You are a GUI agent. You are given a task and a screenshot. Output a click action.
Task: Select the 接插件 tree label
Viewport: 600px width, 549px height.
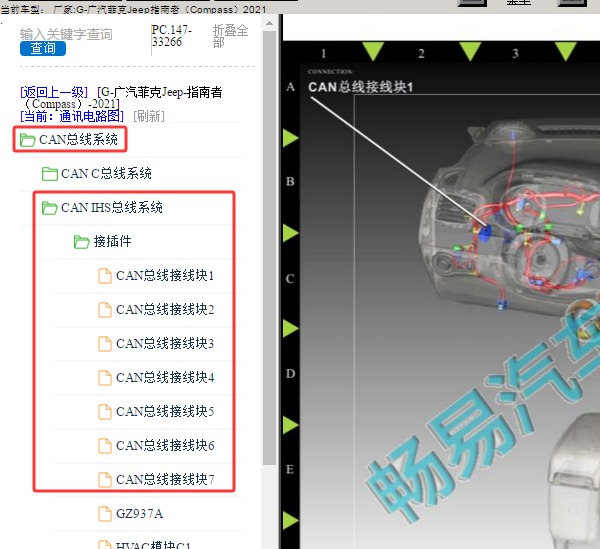[112, 242]
